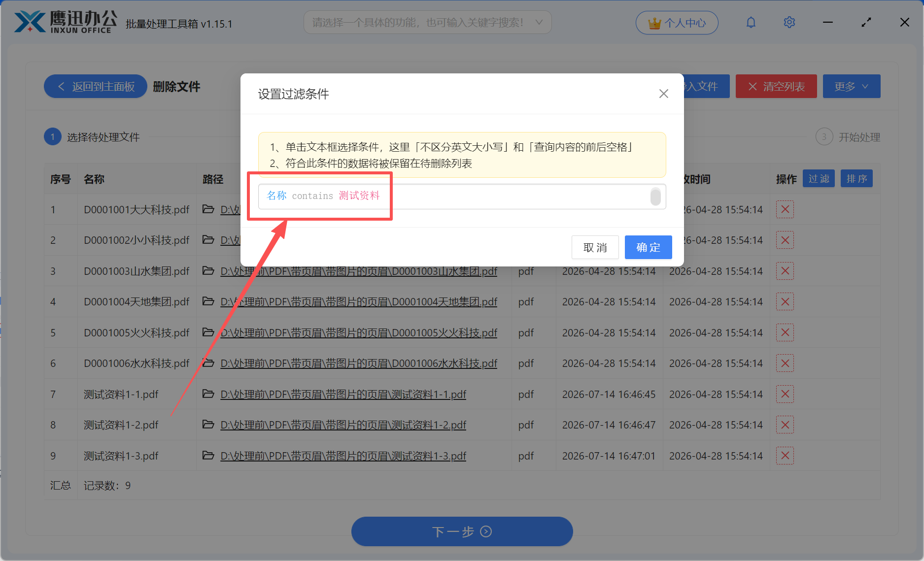
Task: Remove row 测试资料1-2.pdf
Action: pos(785,425)
